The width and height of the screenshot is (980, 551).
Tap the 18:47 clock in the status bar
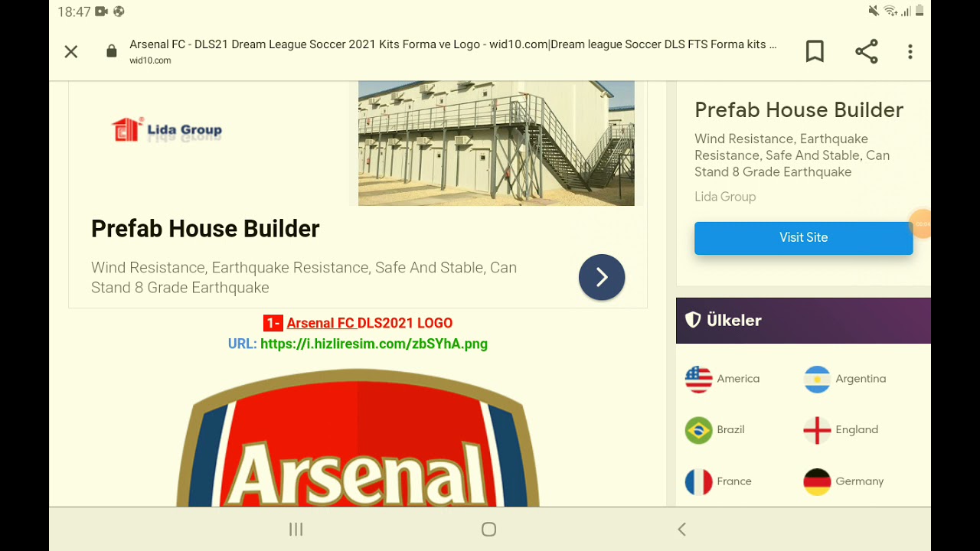coord(74,11)
